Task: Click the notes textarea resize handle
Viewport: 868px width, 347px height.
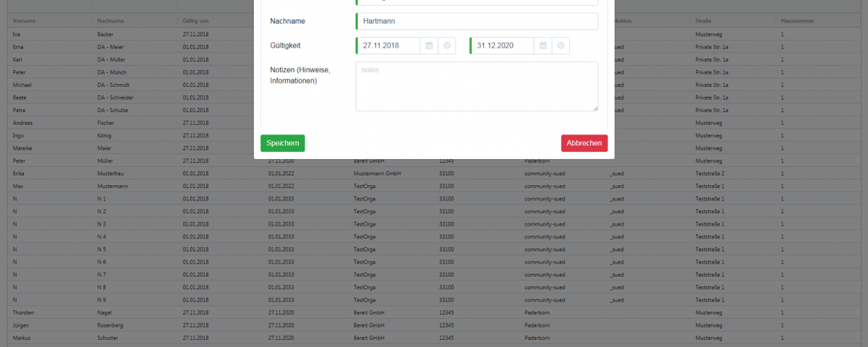Action: [595, 108]
